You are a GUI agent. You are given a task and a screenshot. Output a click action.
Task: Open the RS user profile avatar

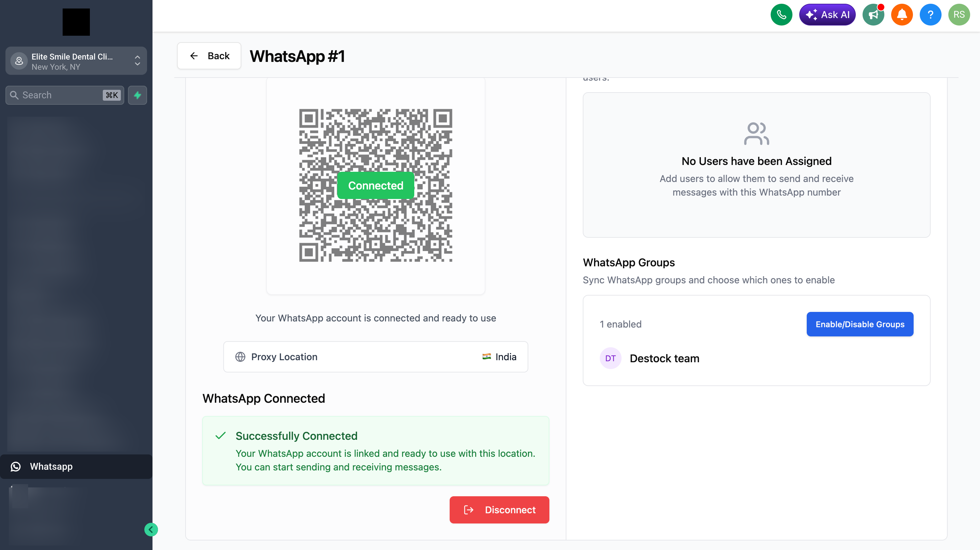(x=959, y=15)
